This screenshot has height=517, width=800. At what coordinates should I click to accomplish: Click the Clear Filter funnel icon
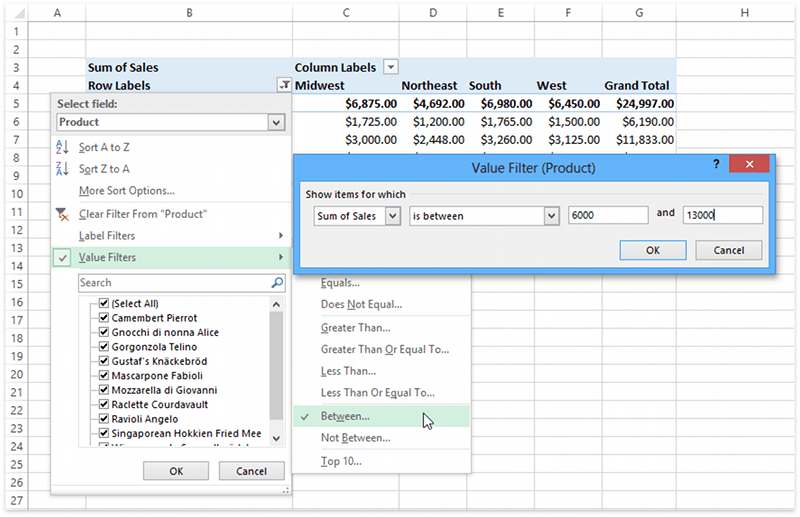62,214
